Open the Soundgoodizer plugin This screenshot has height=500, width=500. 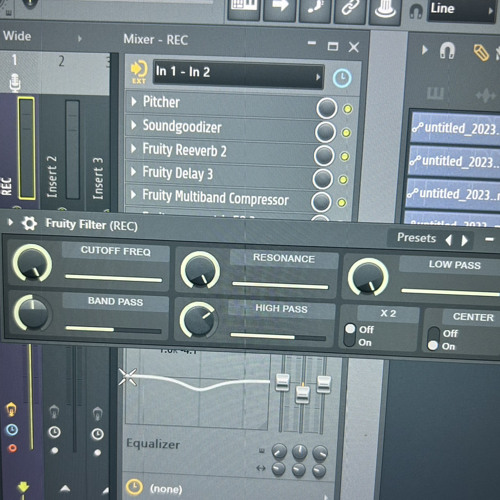182,127
